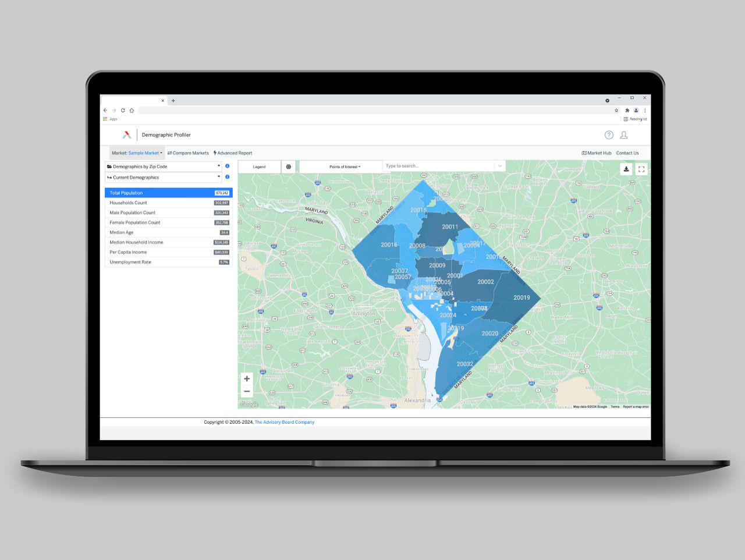Open the Points of Interest dropdown
Image resolution: width=745 pixels, height=560 pixels.
click(345, 167)
